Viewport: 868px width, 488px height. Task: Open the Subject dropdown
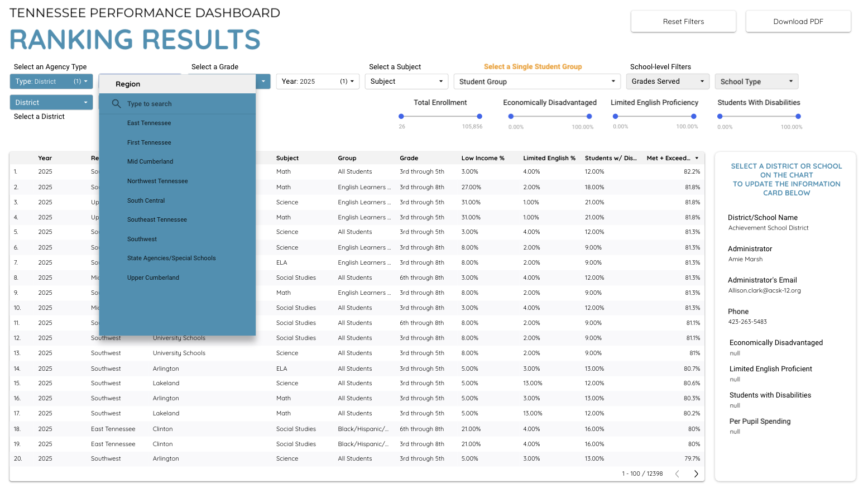(407, 82)
